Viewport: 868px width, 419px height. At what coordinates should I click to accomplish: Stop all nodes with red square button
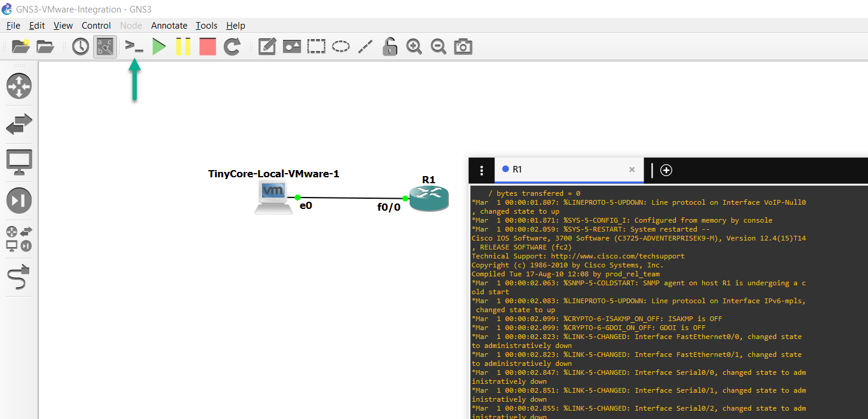[x=207, y=47]
